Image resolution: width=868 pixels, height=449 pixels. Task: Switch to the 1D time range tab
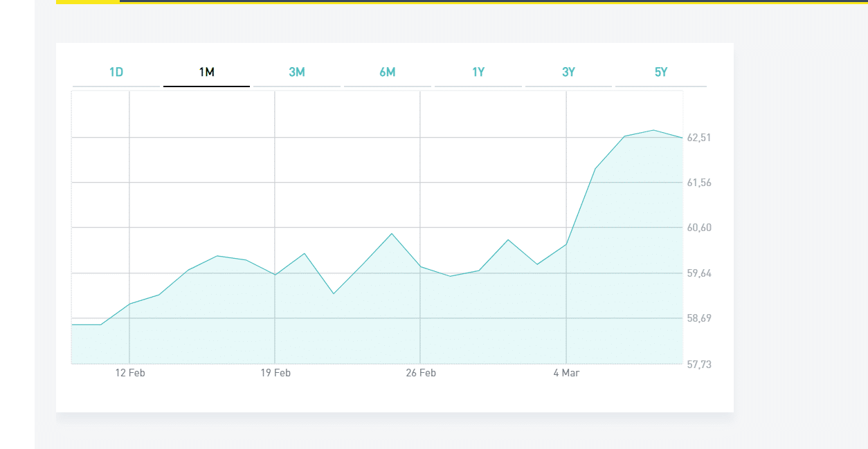coord(116,72)
